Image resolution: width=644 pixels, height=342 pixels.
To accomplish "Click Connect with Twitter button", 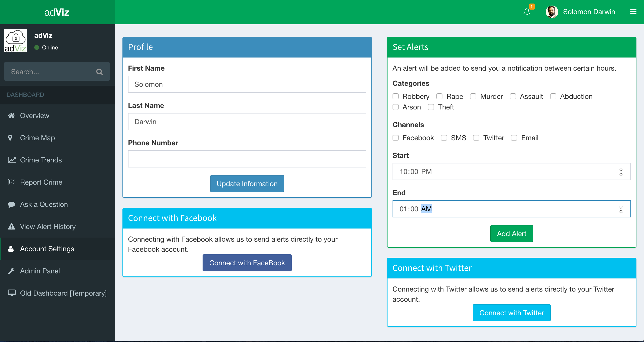I will point(511,313).
